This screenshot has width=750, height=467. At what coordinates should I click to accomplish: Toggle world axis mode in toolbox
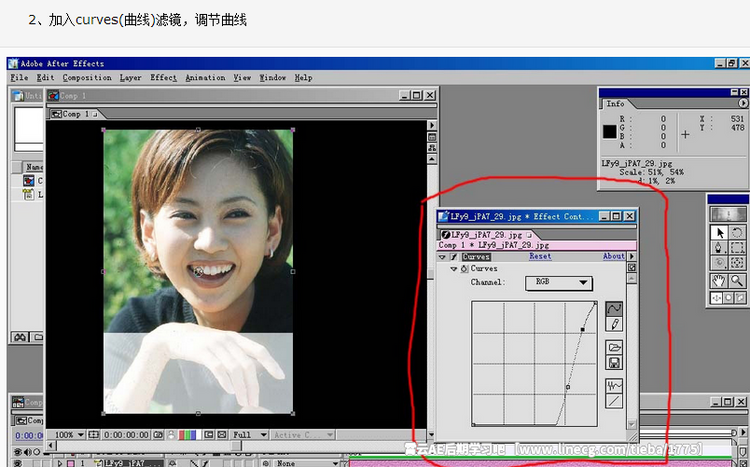pos(728,298)
